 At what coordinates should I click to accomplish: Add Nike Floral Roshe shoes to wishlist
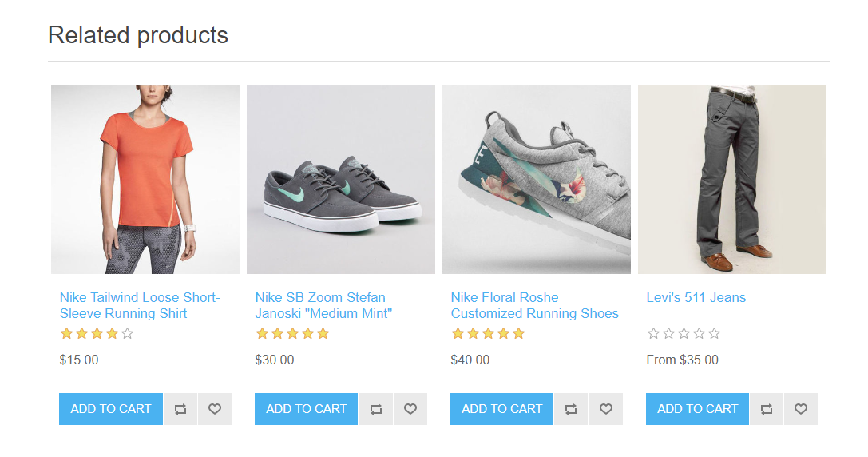pyautogui.click(x=606, y=409)
